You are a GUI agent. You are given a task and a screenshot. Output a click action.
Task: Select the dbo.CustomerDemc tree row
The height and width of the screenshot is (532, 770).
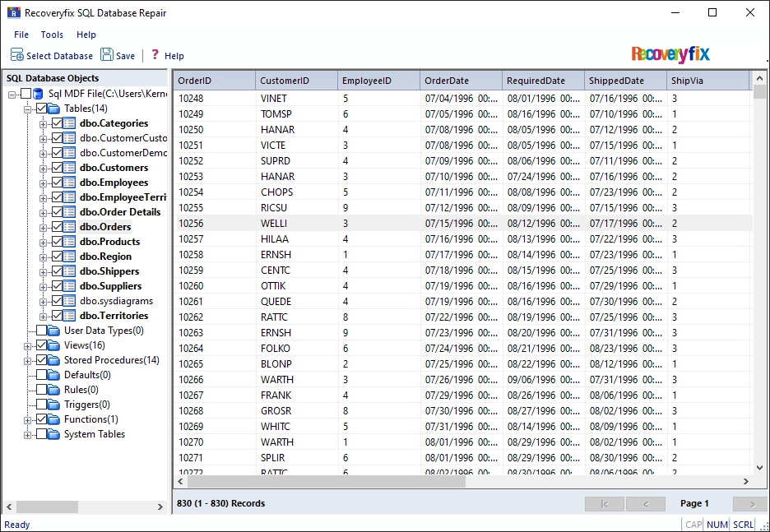click(123, 153)
